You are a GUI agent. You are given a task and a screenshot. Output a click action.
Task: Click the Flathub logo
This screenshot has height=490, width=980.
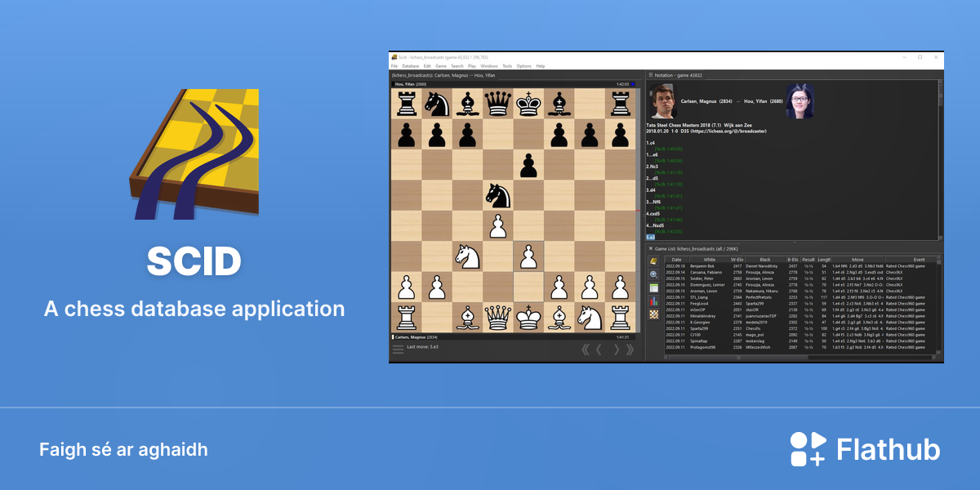pyautogui.click(x=865, y=449)
